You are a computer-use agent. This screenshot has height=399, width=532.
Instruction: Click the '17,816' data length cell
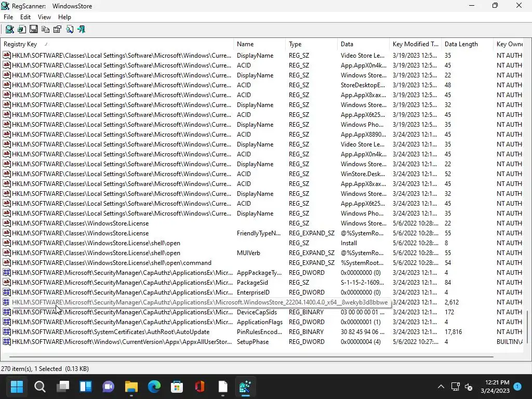(453, 332)
